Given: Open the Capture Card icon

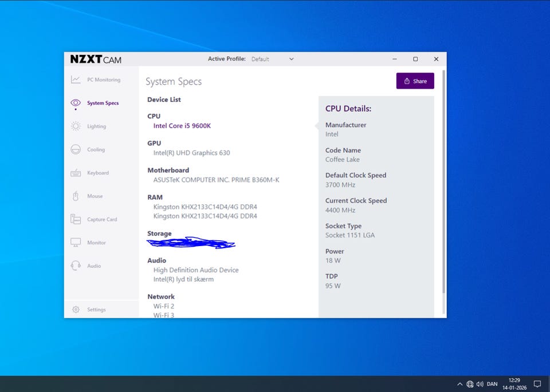Looking at the screenshot, I should [x=76, y=219].
